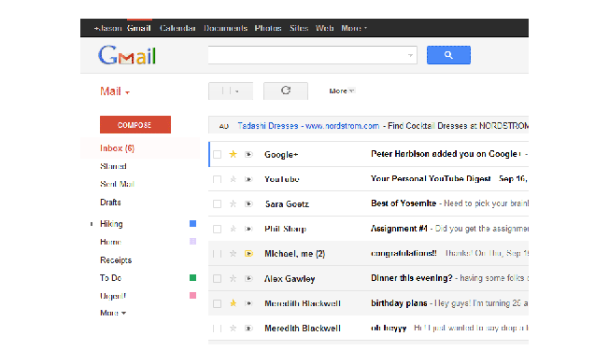Open Sites from the top bar
This screenshot has width=609, height=364.
(299, 28)
